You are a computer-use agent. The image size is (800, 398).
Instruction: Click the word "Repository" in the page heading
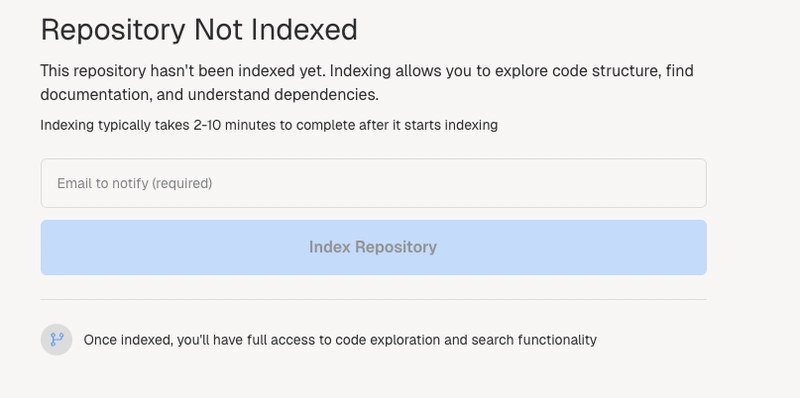tap(113, 30)
